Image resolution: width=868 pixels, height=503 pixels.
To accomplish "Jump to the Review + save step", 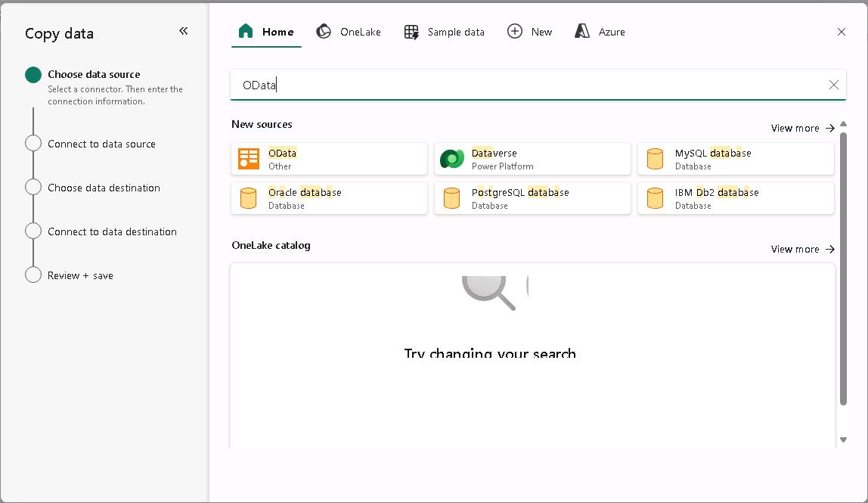I will (x=80, y=275).
